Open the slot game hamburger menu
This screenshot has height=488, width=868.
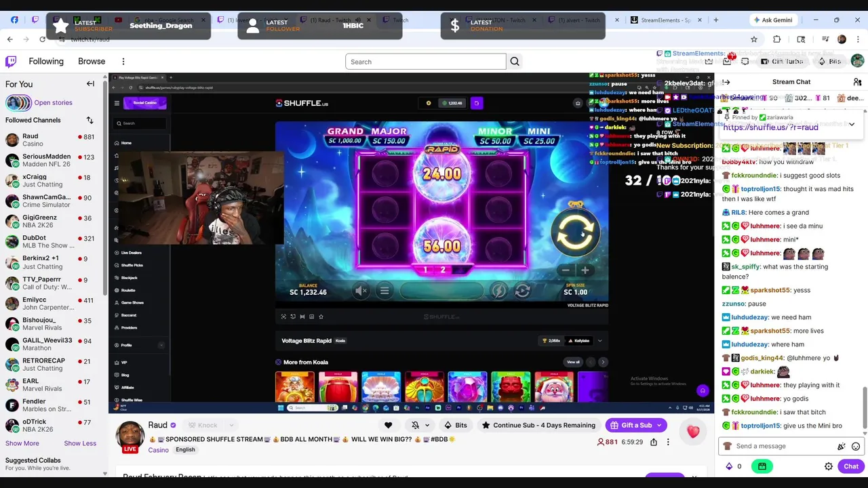click(384, 291)
